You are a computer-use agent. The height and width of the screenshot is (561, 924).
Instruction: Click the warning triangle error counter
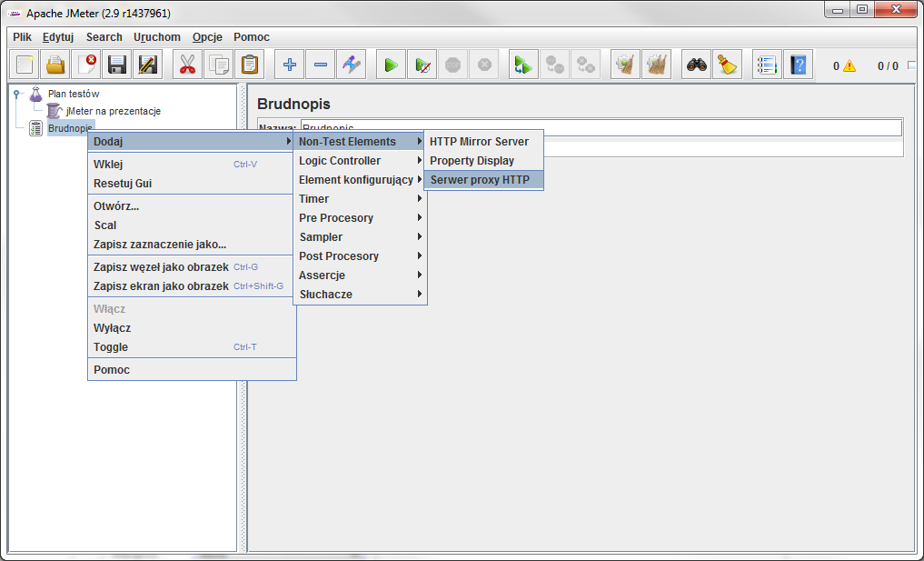849,66
